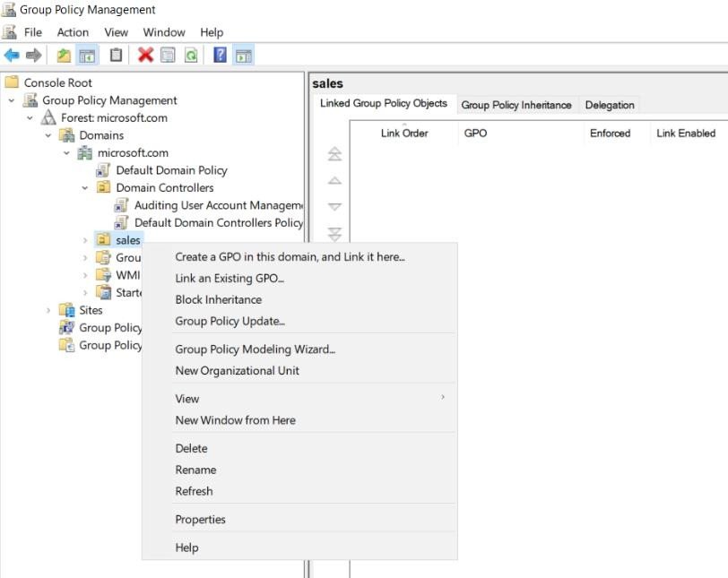This screenshot has width=728, height=578.
Task: Expand the WMI Filters node
Action: [85, 275]
